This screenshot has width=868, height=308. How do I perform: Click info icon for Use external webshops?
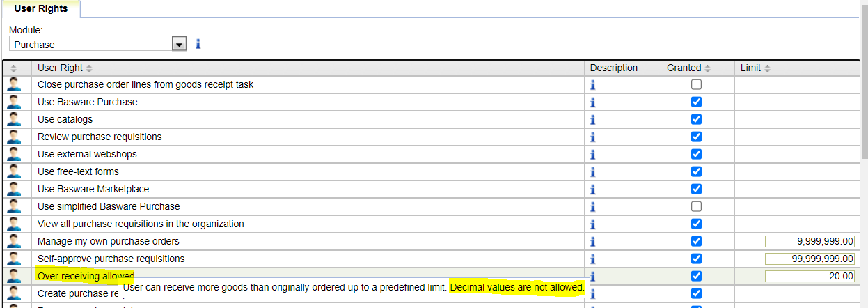(593, 154)
